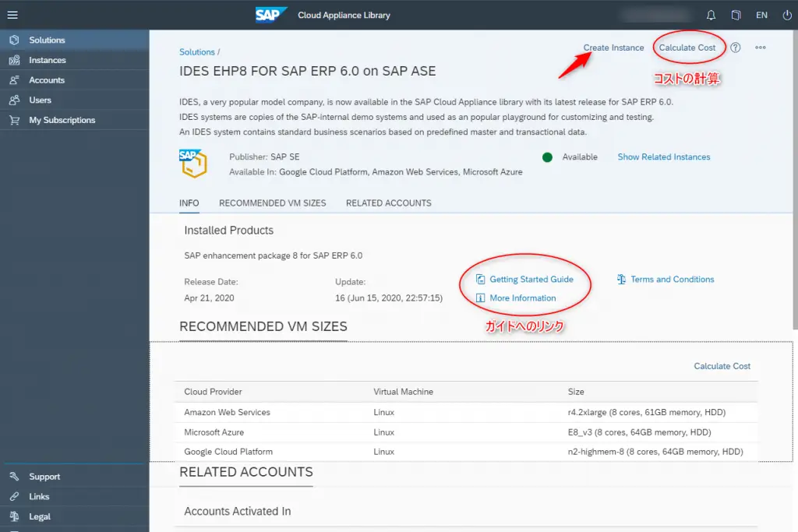Screen dimensions: 798x532
Task: Click the page vertical scrollbar
Action: click(x=795, y=179)
